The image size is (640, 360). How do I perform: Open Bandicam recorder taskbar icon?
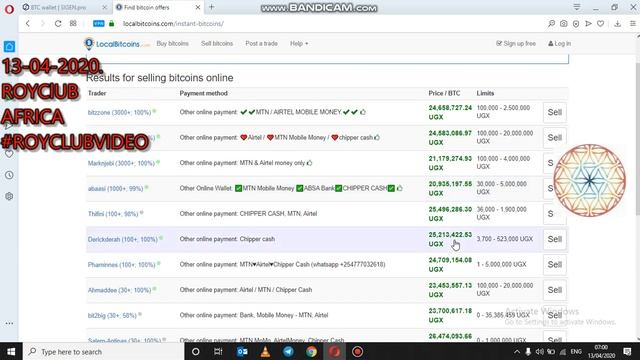[x=357, y=351]
